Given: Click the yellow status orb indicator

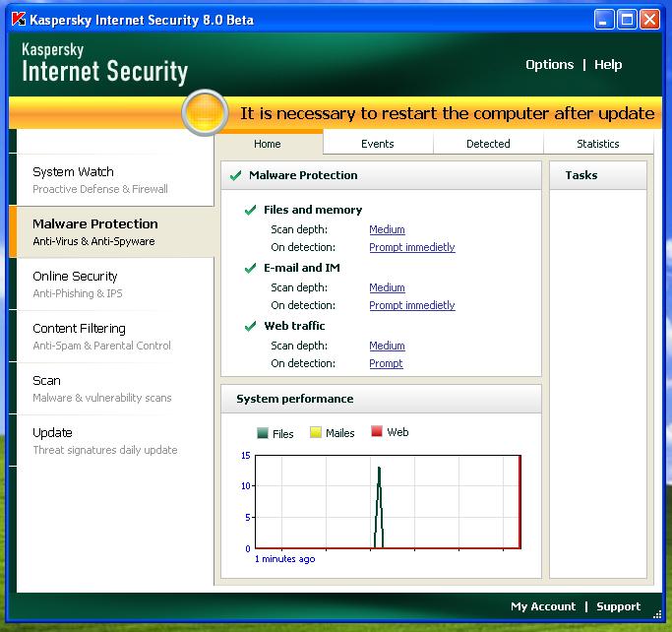Looking at the screenshot, I should tap(205, 113).
